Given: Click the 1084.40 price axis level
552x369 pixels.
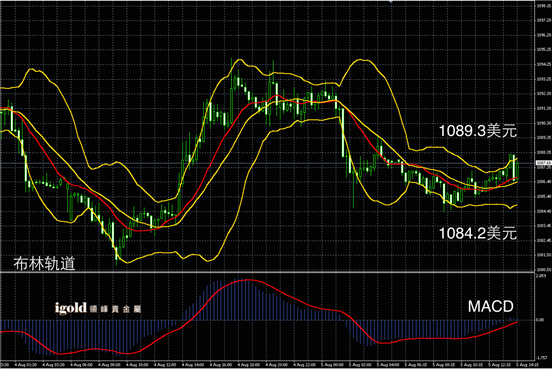Looking at the screenshot, I should (544, 211).
